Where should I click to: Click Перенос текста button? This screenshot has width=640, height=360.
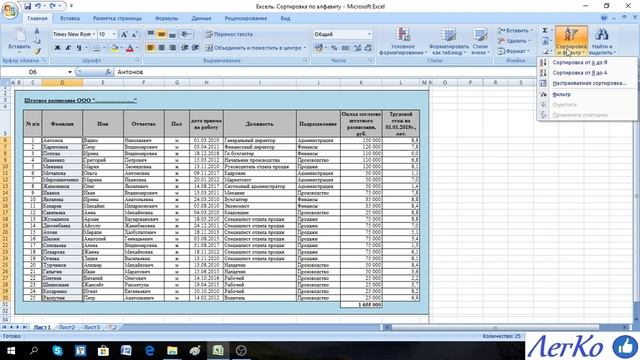pyautogui.click(x=229, y=34)
